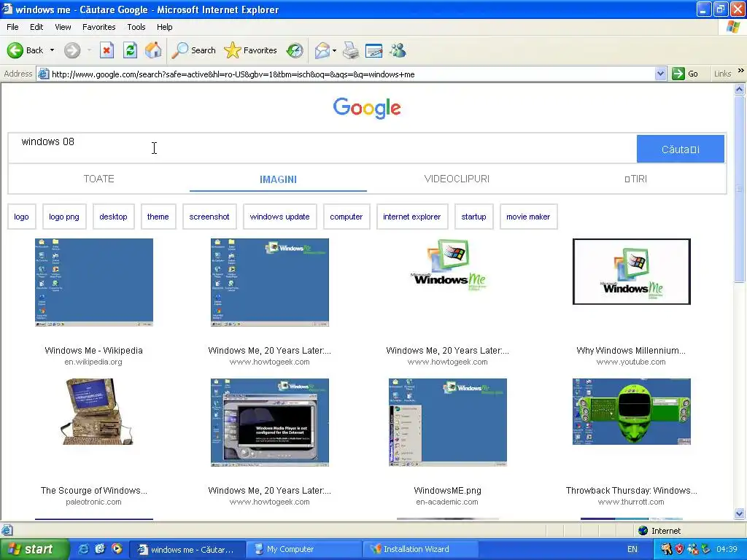Viewport: 747px width, 560px height.
Task: Select the startup suggestion chip
Action: click(473, 217)
